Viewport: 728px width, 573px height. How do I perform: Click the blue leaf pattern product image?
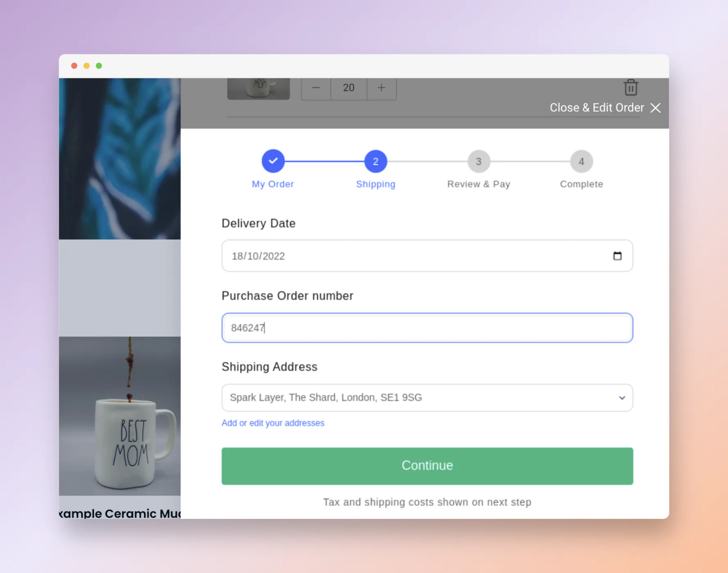coord(120,159)
